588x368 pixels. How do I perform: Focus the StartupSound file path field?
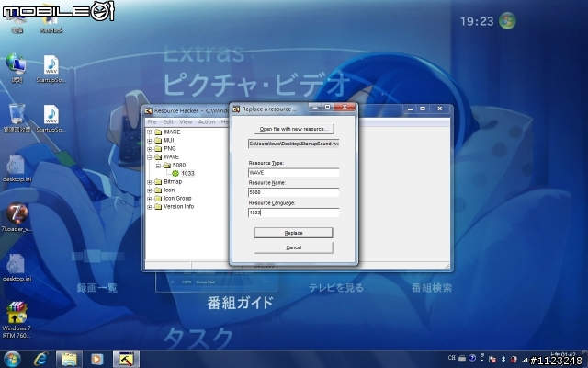[294, 144]
